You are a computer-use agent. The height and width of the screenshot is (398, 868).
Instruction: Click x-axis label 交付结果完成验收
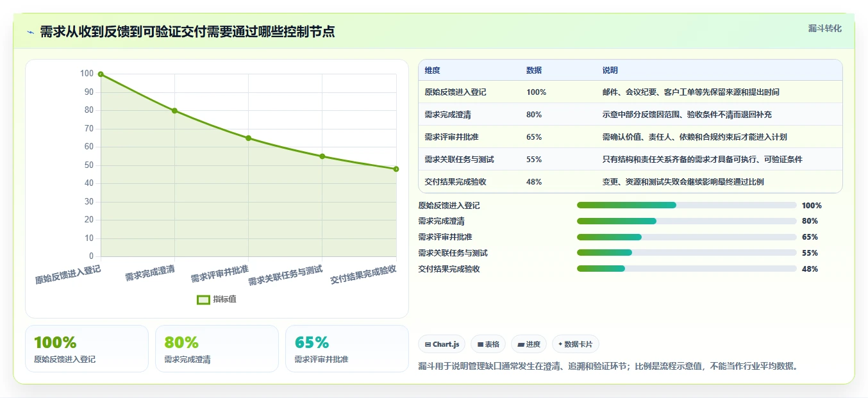363,274
